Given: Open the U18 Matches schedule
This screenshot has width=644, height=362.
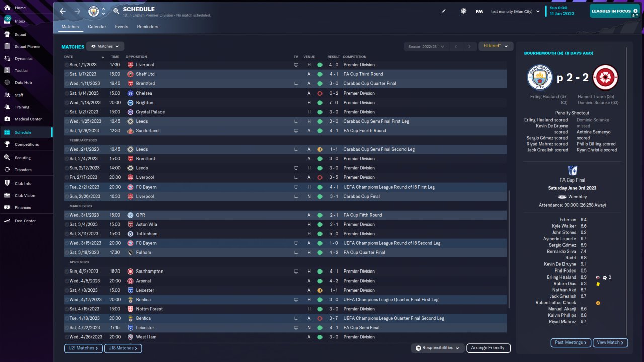Looking at the screenshot, I should click(123, 348).
